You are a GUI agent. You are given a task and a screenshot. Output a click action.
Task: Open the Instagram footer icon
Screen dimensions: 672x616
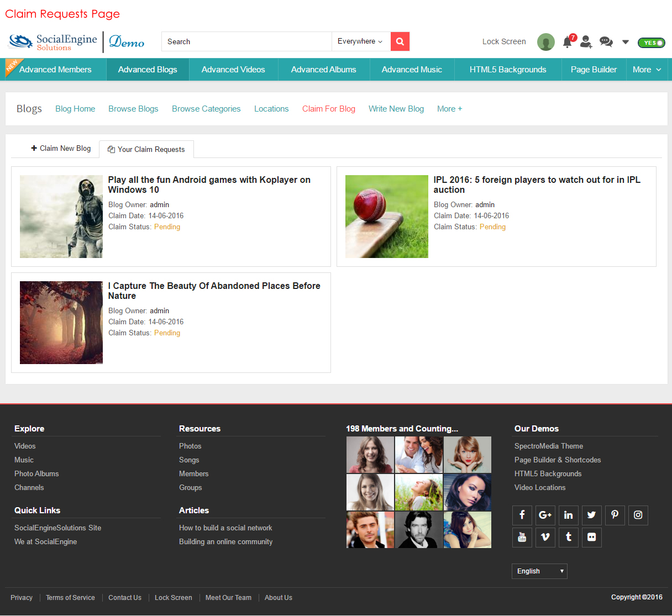point(638,515)
